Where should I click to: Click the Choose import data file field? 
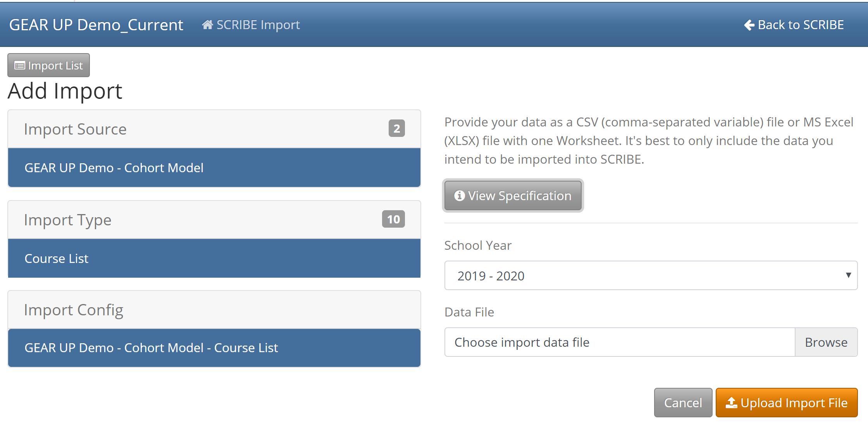[619, 342]
